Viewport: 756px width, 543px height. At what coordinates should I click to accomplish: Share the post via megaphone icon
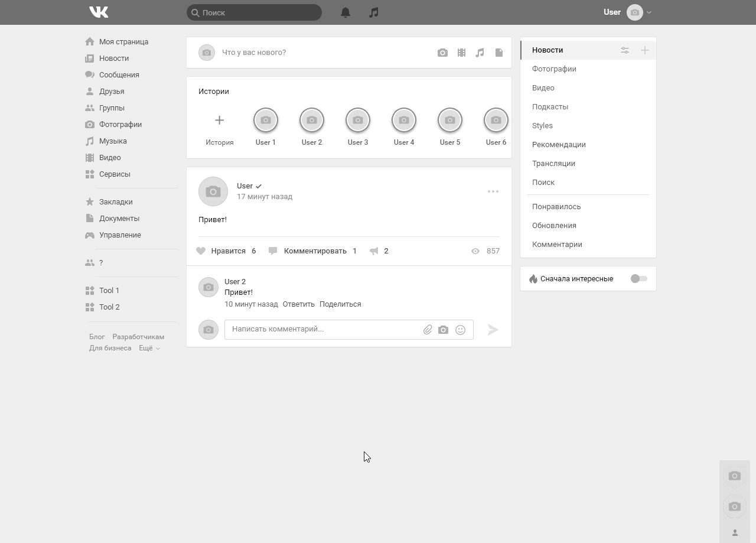tap(374, 251)
